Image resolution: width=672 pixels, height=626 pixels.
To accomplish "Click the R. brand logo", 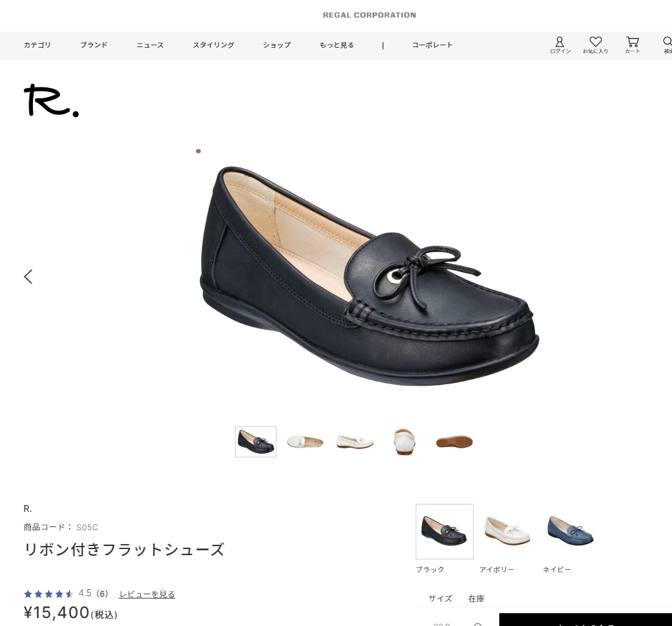I will pyautogui.click(x=51, y=101).
